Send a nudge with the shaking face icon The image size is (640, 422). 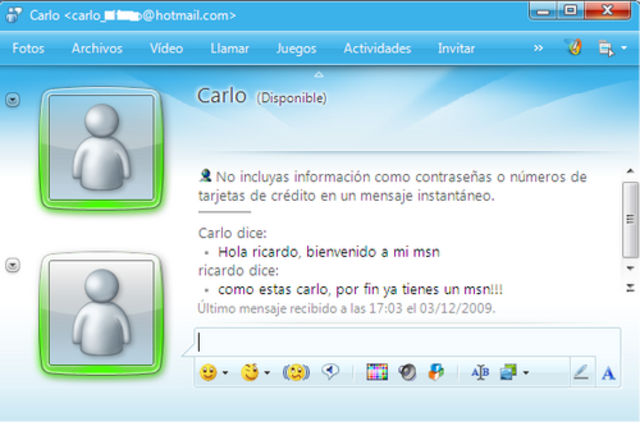[x=296, y=372]
